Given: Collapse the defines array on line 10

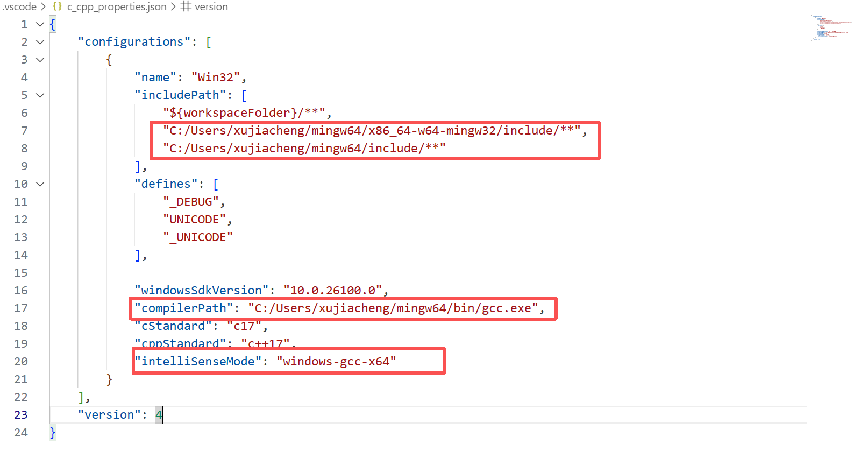Looking at the screenshot, I should point(40,184).
